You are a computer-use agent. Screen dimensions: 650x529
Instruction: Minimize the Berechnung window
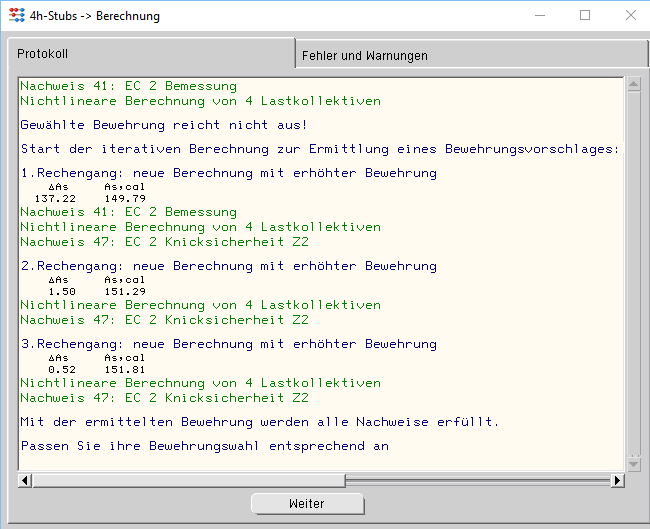tap(539, 16)
